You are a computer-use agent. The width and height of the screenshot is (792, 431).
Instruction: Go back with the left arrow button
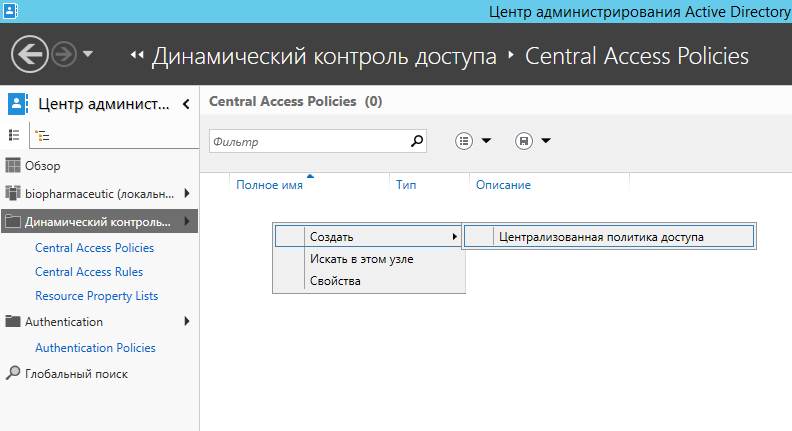pos(30,54)
